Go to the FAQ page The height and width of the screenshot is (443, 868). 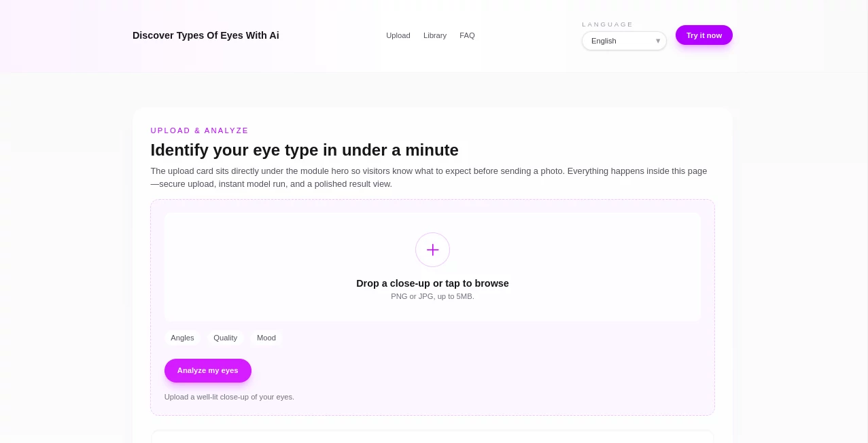tap(467, 35)
